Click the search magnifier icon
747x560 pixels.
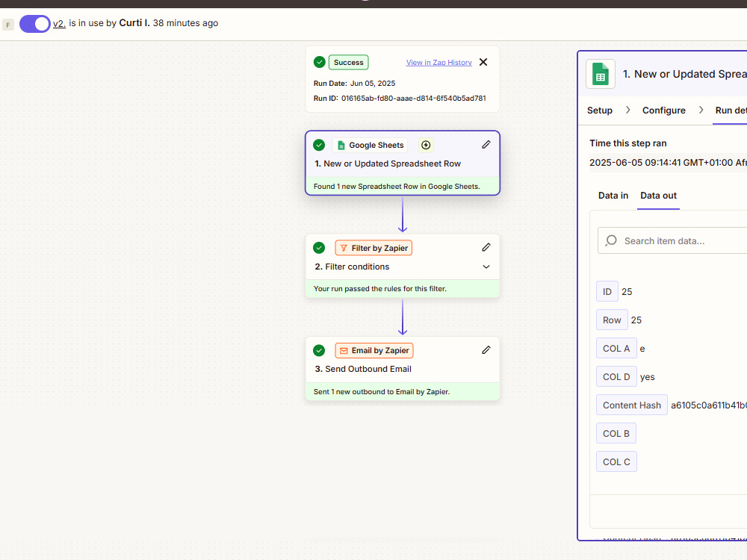pos(611,240)
